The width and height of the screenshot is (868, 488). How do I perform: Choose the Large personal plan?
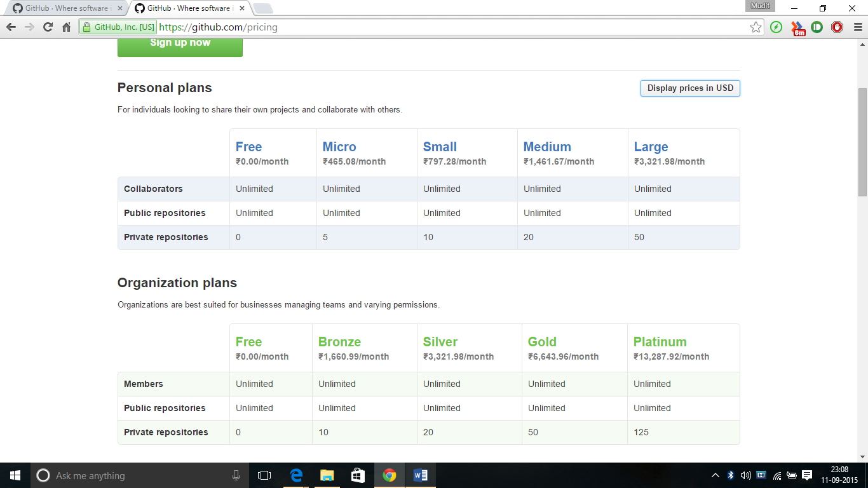tap(651, 147)
